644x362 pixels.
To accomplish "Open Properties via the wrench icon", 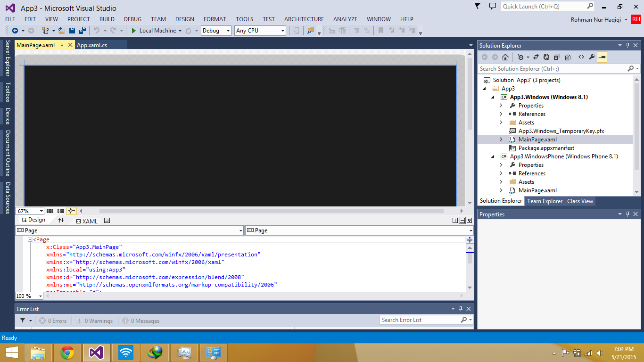I will (x=592, y=57).
